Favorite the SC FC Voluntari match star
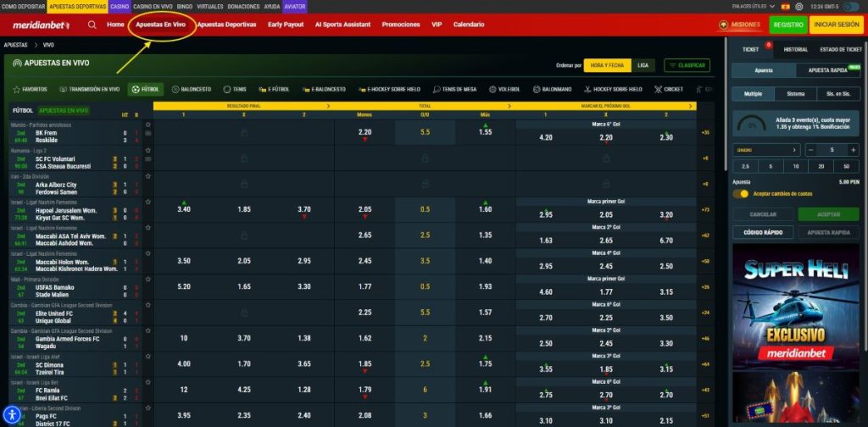This screenshot has height=427, width=868. [147, 151]
